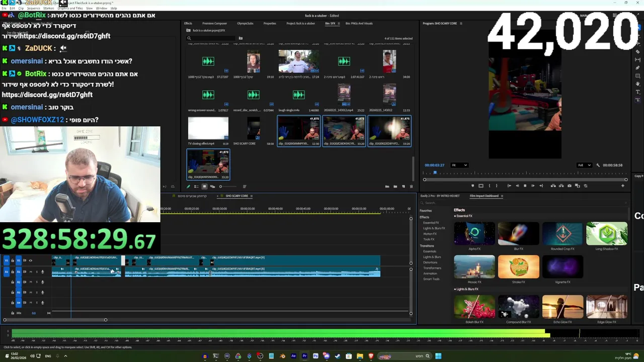The height and width of the screenshot is (362, 644).
Task: Click Program monitor playhead marker
Action: pyautogui.click(x=435, y=173)
